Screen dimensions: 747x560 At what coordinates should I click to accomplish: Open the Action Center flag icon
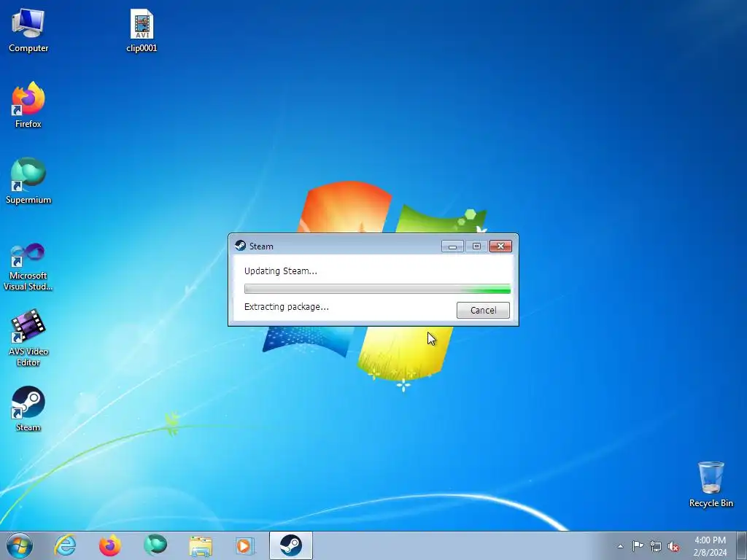(638, 546)
